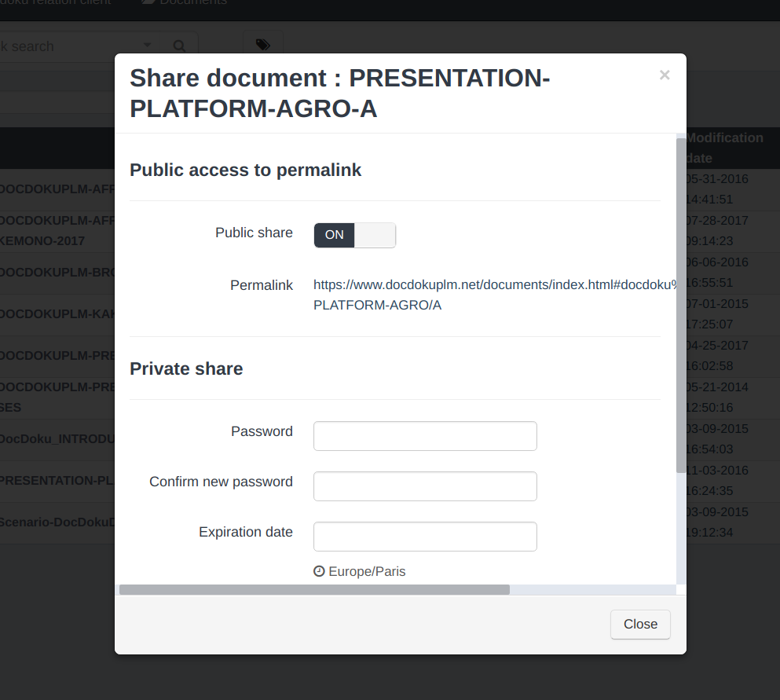Click the dialog's horizontal scrollbar thumb
Screen dimensions: 780x700
(x=314, y=589)
